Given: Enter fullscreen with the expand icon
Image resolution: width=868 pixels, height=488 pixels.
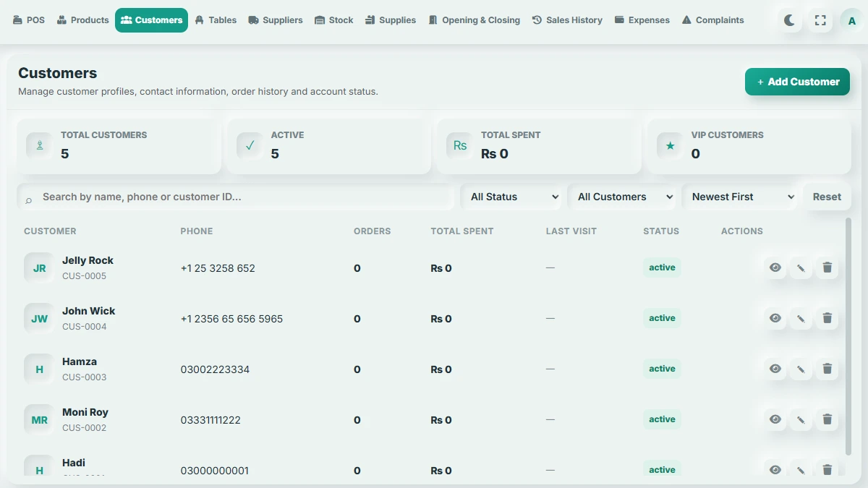Looking at the screenshot, I should (x=820, y=20).
